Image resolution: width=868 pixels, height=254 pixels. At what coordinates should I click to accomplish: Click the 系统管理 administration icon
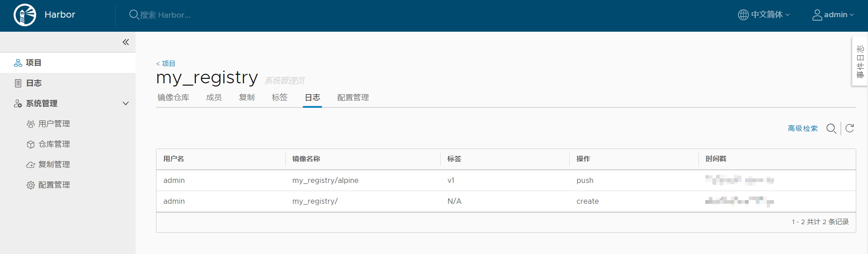pos(18,104)
